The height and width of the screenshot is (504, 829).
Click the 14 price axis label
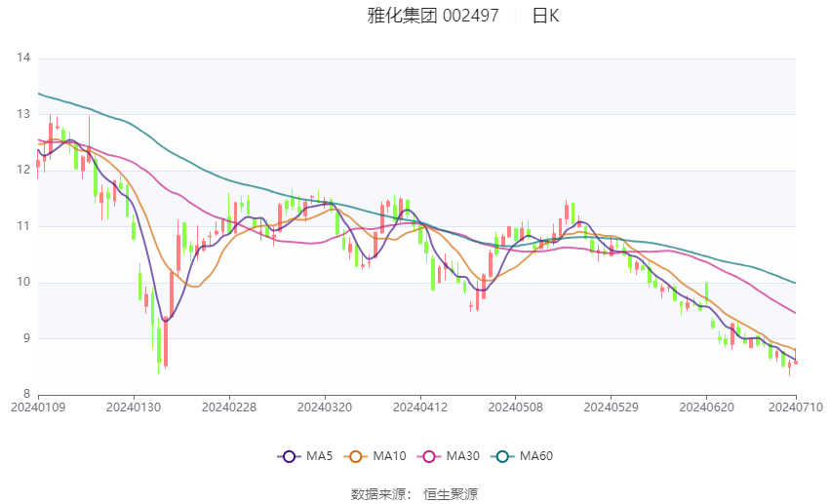tap(23, 58)
